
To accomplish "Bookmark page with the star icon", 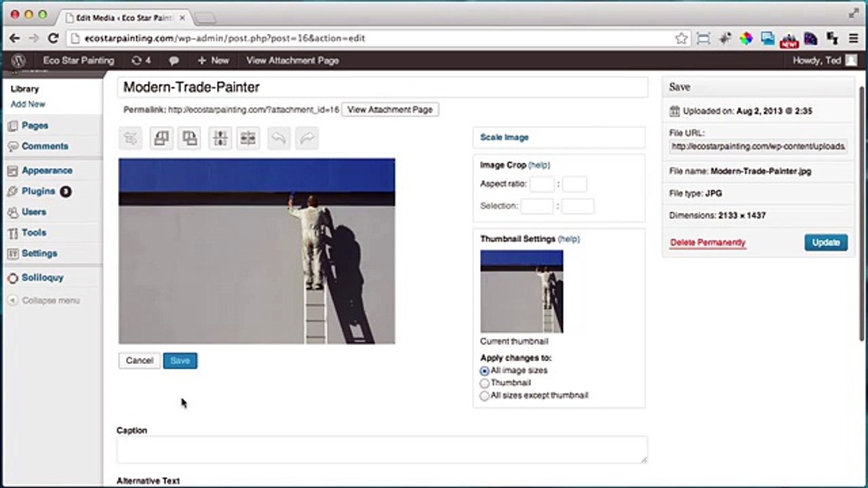I will (682, 39).
